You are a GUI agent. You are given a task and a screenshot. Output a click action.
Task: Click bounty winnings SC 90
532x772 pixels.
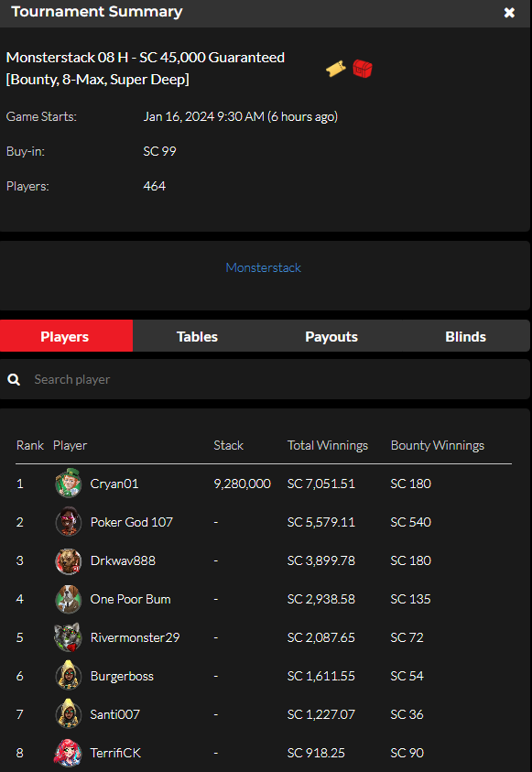click(x=407, y=752)
